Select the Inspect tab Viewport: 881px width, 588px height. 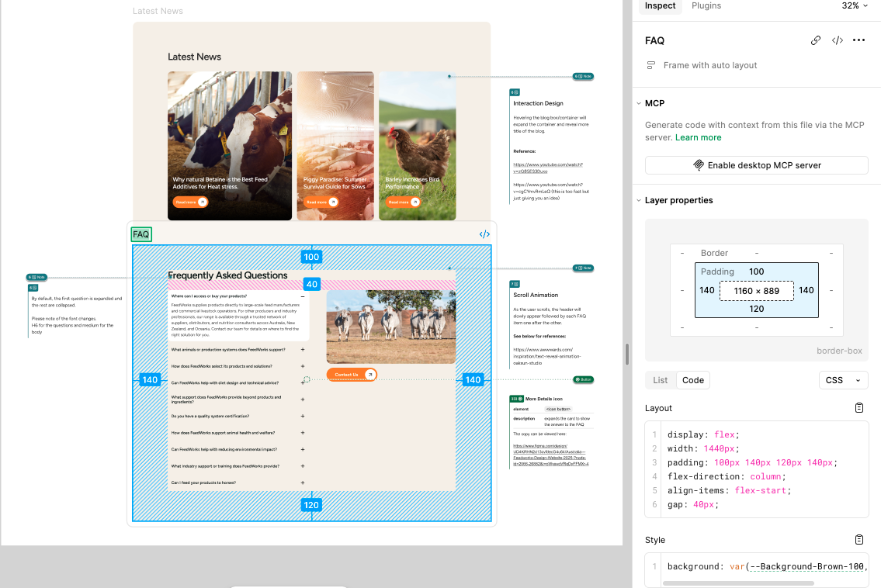(660, 5)
